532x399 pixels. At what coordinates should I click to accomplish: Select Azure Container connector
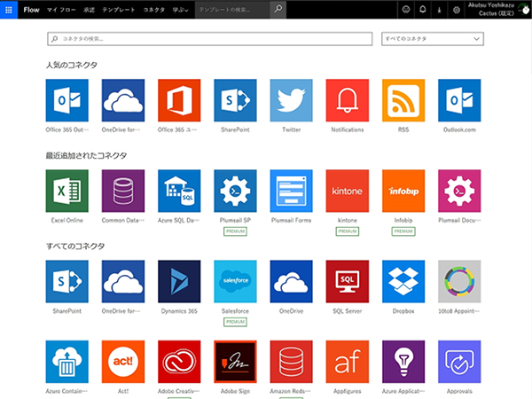(67, 362)
